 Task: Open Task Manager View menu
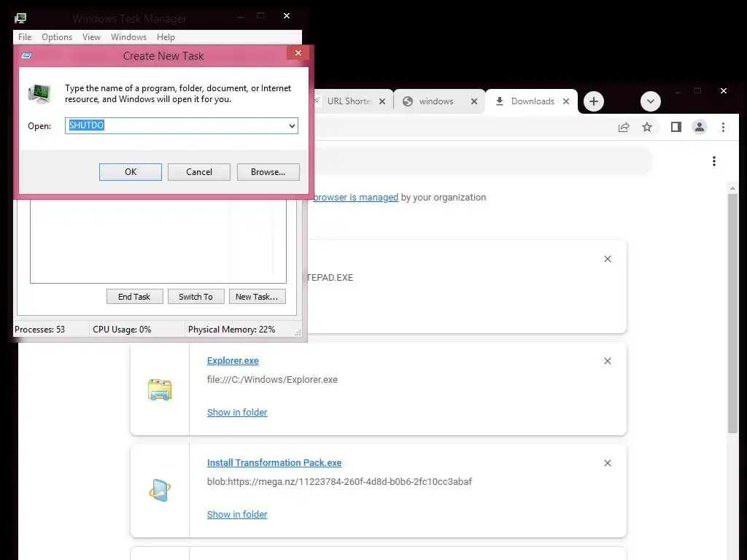pos(91,37)
